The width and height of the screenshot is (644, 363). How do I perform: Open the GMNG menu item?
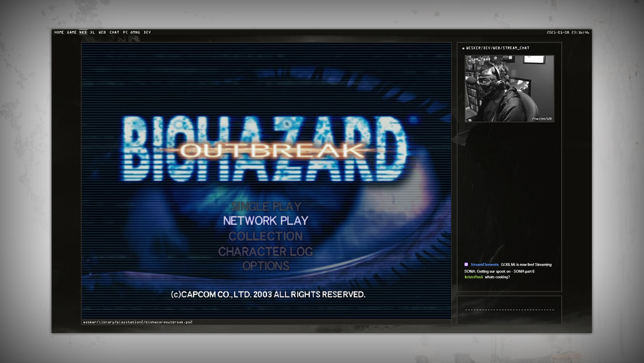point(135,32)
